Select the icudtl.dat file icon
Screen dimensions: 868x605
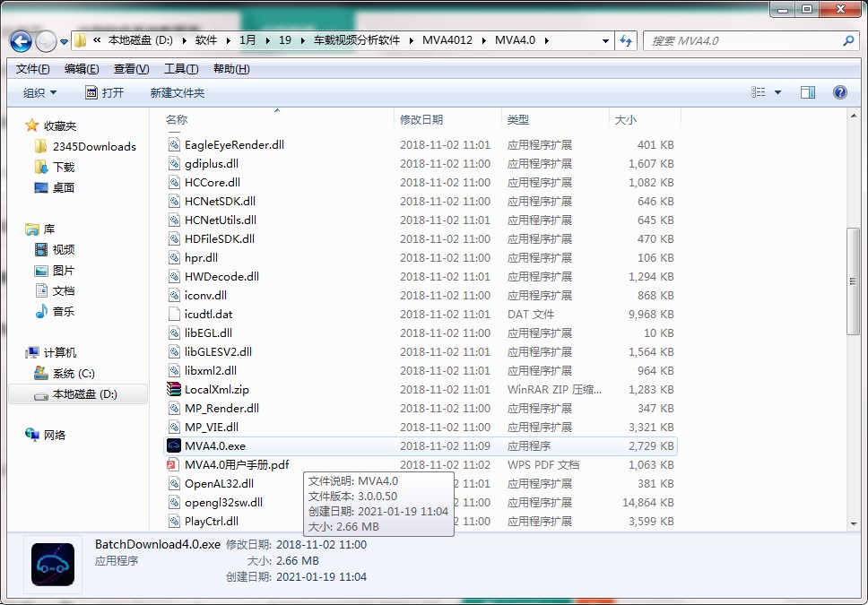pos(174,314)
